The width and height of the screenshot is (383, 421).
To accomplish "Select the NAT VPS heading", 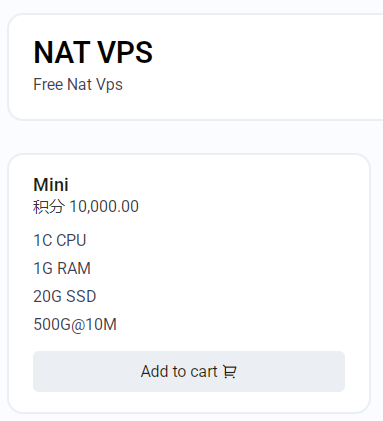I will click(x=93, y=52).
